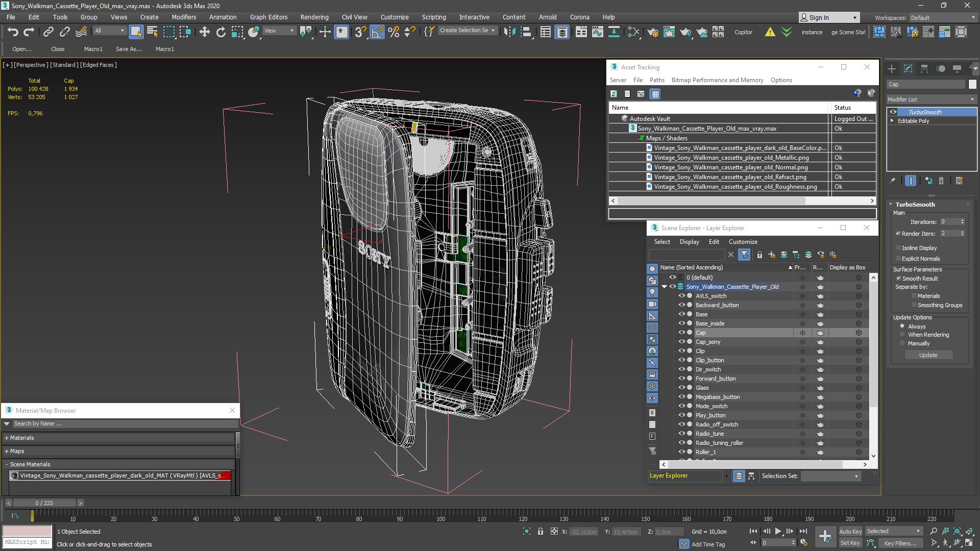
Task: Open the Scripting menu
Action: coord(433,17)
